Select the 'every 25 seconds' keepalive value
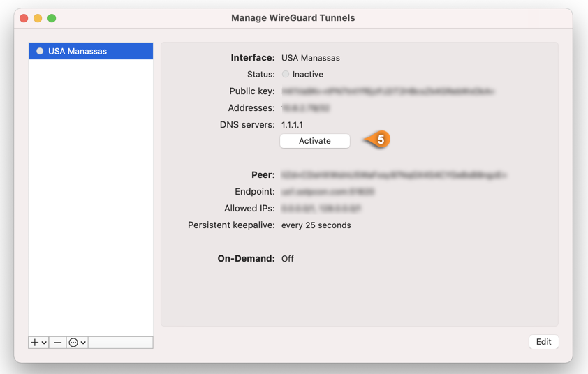Screen dimensions: 588x374 point(316,225)
